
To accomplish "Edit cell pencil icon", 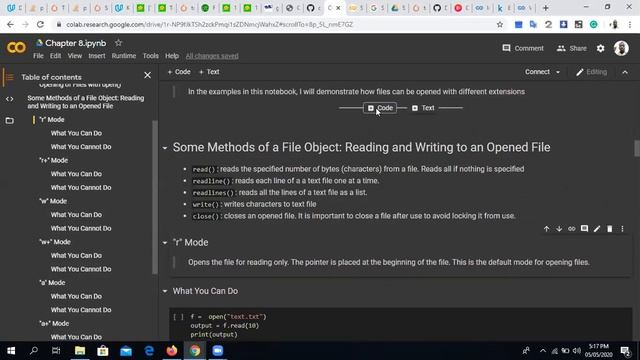I will (x=597, y=229).
